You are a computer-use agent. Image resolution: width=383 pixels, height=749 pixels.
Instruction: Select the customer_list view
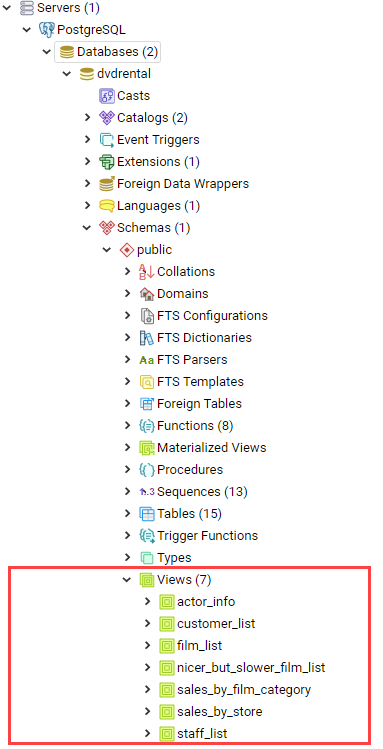point(216,623)
